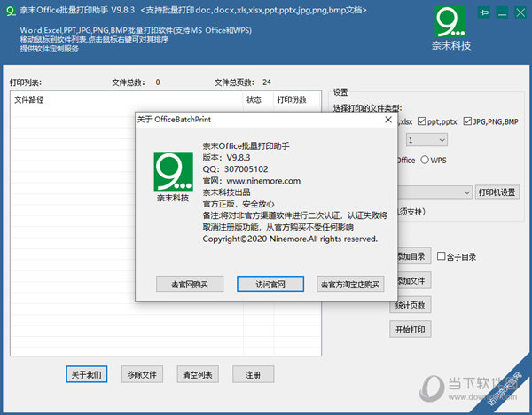Click the 访问奈末官网 corner ribbon

coord(505,389)
